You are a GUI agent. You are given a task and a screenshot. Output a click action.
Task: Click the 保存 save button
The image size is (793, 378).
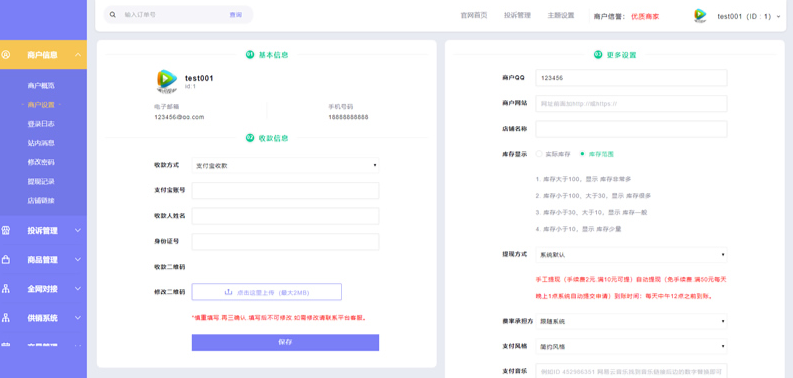[x=285, y=343]
